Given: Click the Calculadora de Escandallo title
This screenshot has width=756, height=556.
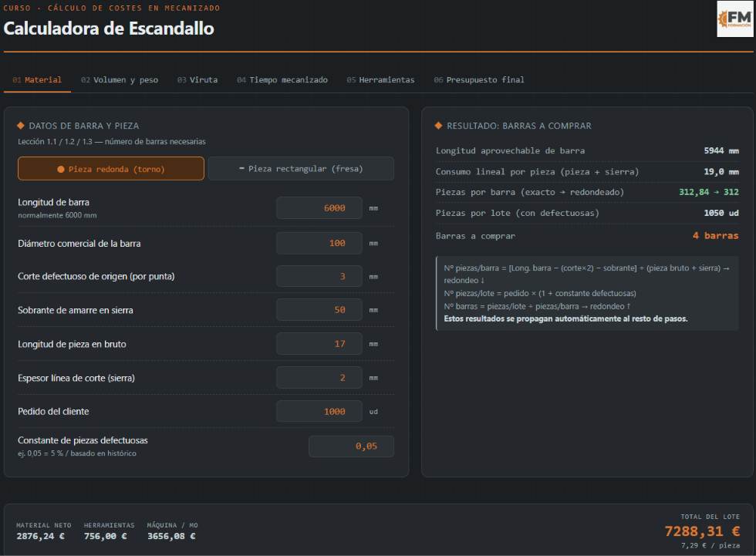Looking at the screenshot, I should coord(109,29).
